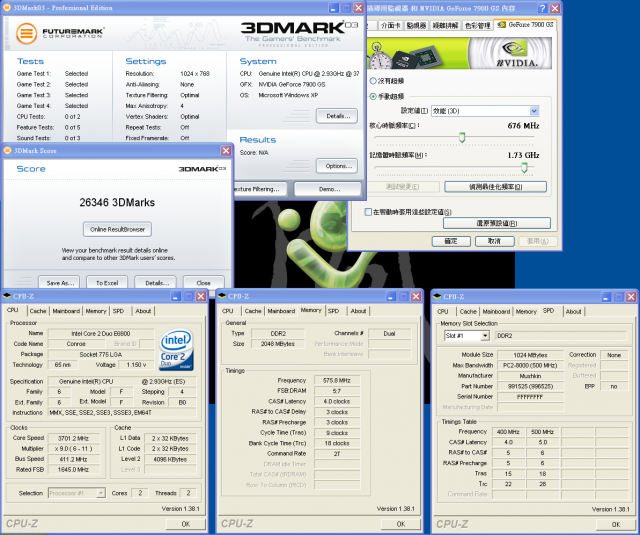Close the middle CPU-Z window
The image size is (640, 535).
click(416, 296)
